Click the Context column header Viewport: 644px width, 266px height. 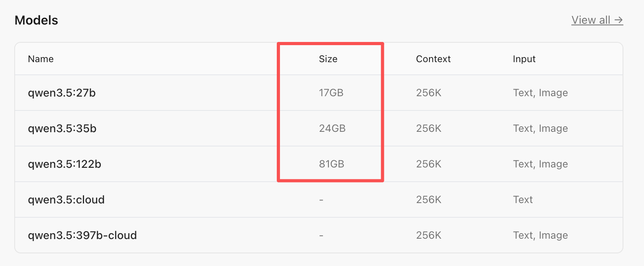pyautogui.click(x=433, y=59)
